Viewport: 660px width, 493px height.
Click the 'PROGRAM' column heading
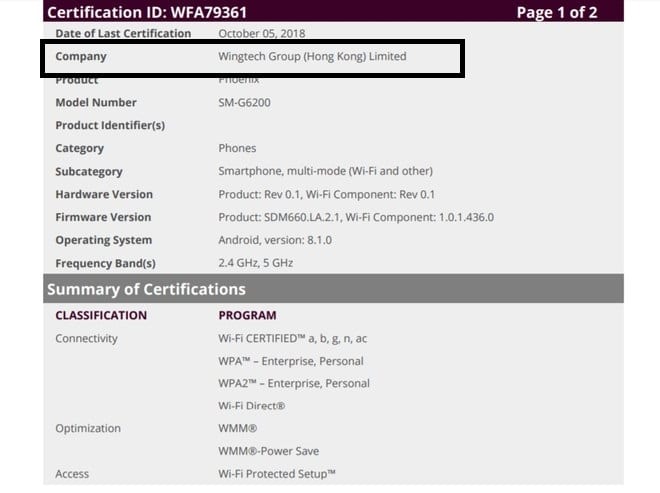click(x=248, y=315)
